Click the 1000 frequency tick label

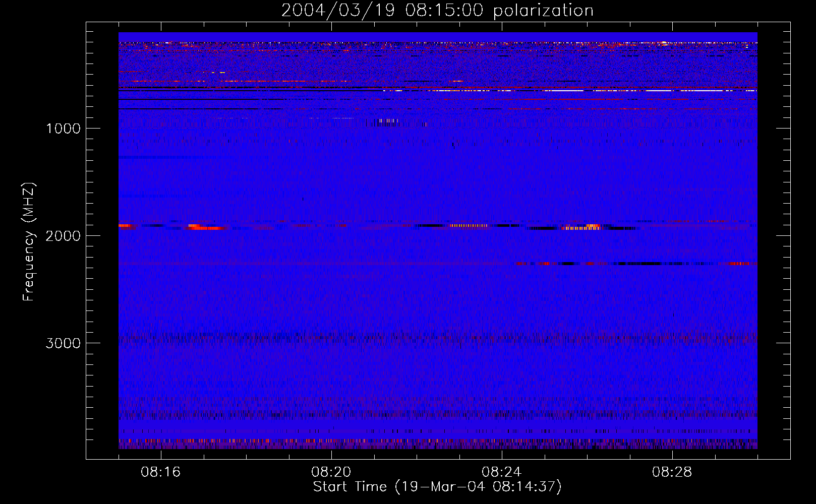pos(63,129)
